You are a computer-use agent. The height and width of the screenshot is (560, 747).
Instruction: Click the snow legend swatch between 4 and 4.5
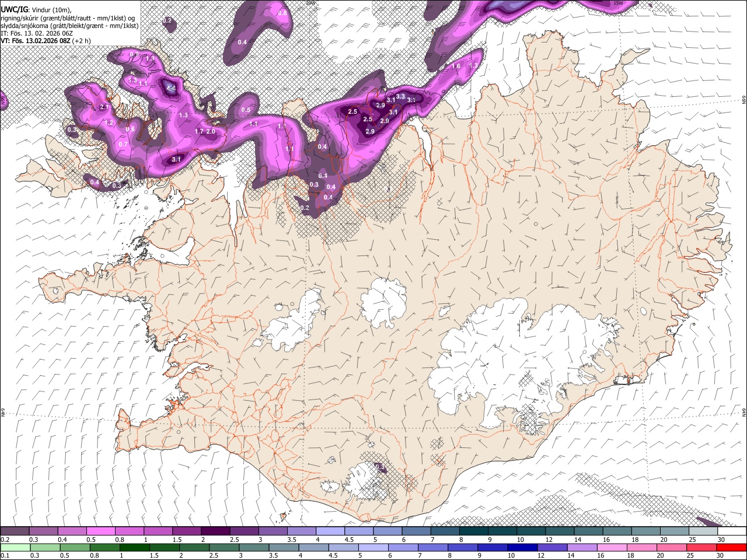click(x=330, y=531)
